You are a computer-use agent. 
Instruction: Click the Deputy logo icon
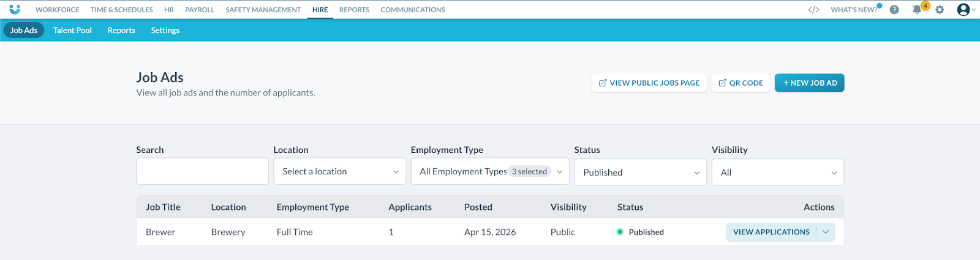15,9
